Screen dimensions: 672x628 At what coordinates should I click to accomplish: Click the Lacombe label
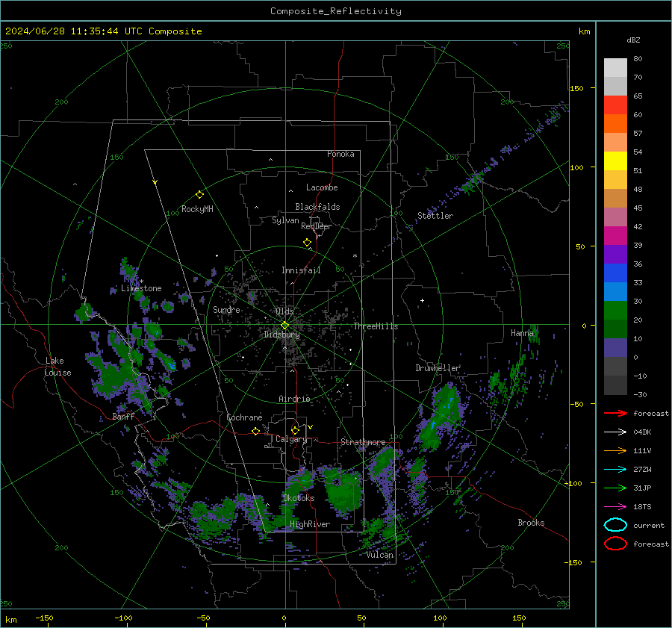322,187
